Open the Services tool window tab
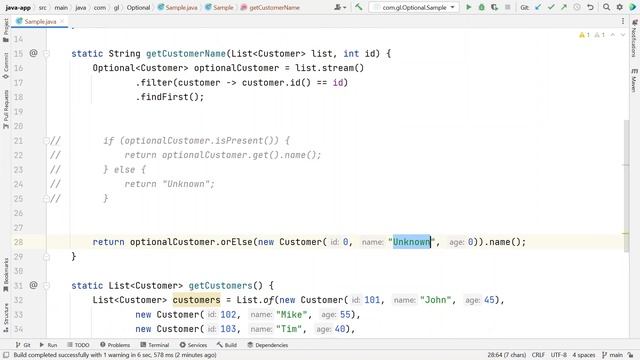The width and height of the screenshot is (640, 360). pyautogui.click(x=193, y=345)
